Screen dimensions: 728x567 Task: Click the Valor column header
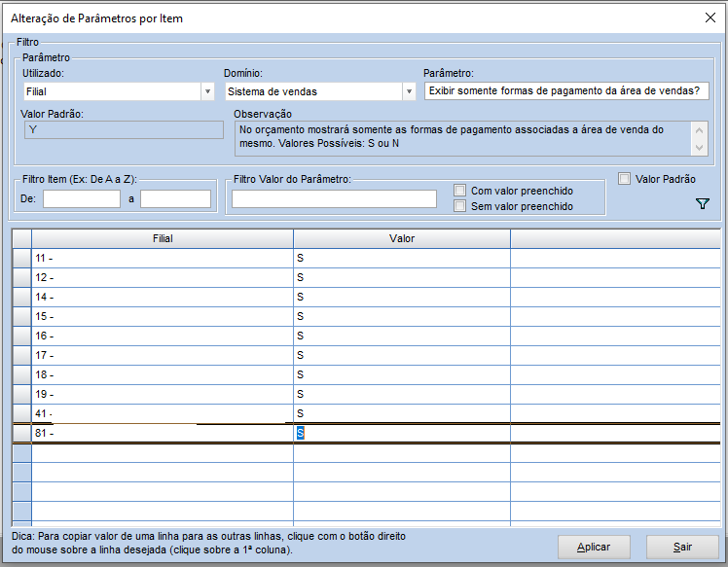tap(401, 238)
